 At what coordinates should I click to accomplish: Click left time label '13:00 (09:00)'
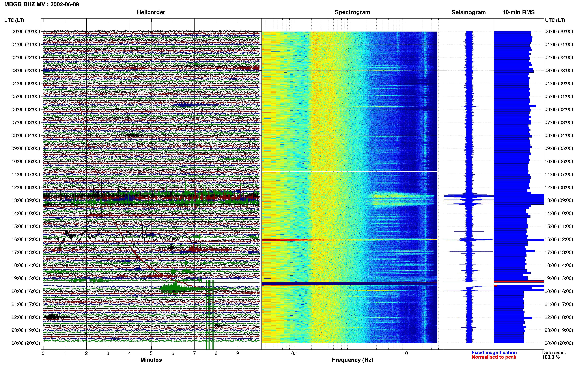click(26, 200)
